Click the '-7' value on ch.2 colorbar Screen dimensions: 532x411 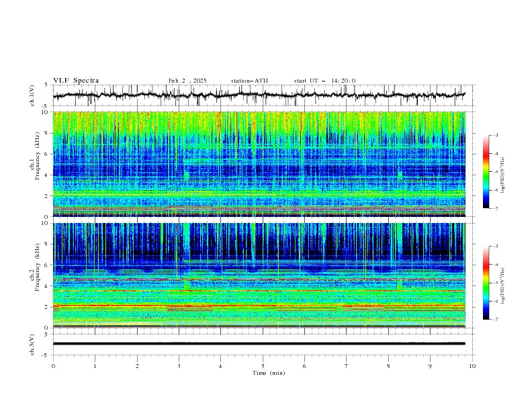coord(495,320)
